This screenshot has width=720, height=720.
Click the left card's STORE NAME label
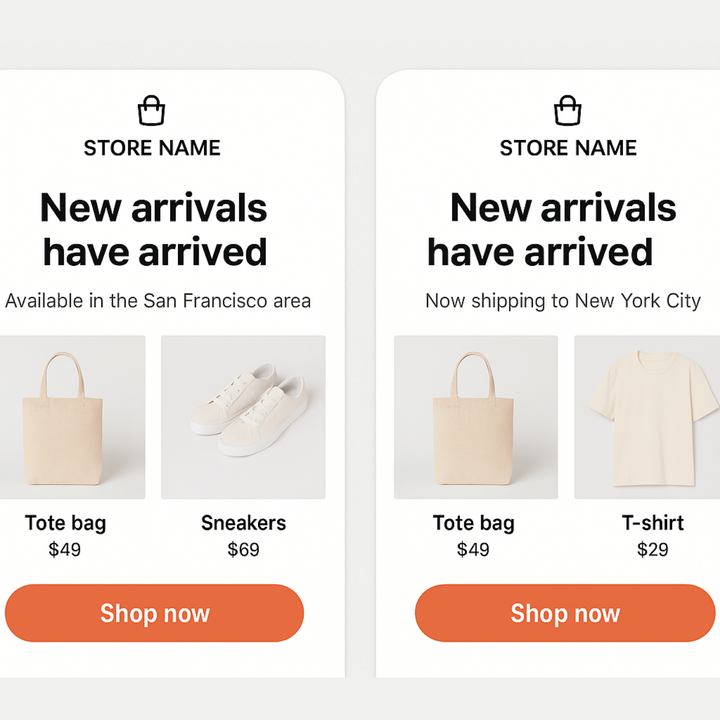[152, 148]
